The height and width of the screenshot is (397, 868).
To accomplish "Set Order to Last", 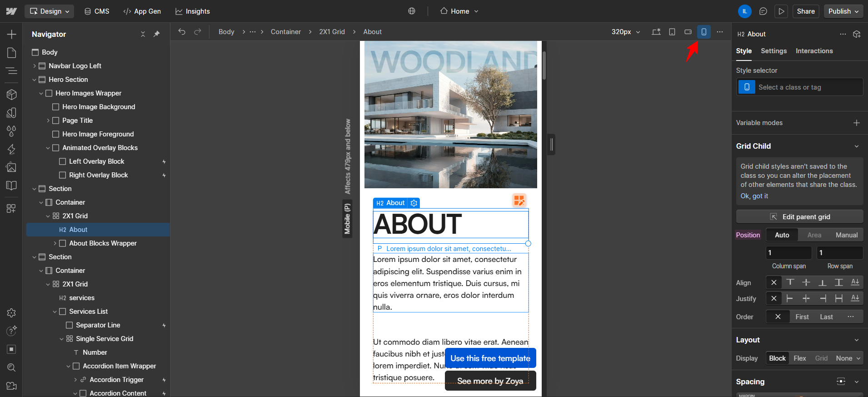I will [x=826, y=317].
